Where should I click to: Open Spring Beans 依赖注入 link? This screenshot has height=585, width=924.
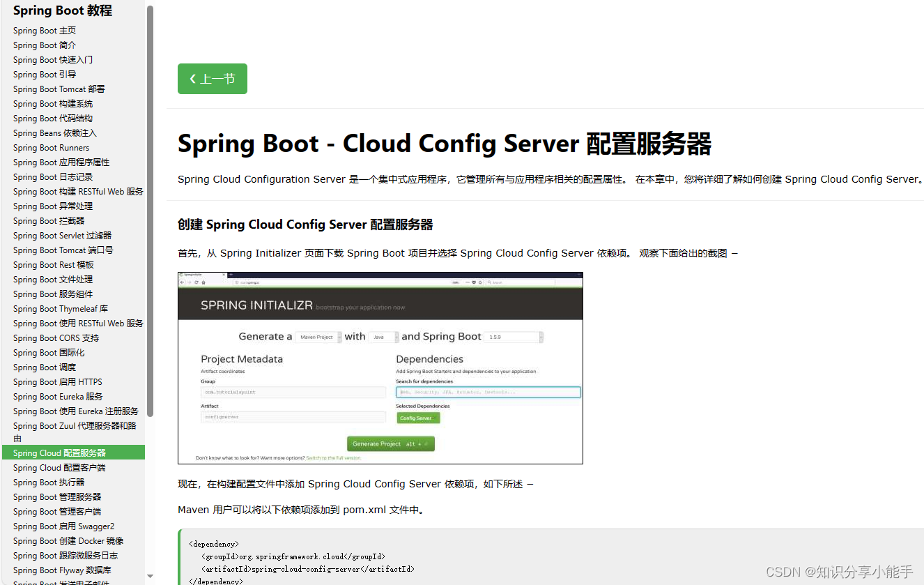(x=55, y=133)
